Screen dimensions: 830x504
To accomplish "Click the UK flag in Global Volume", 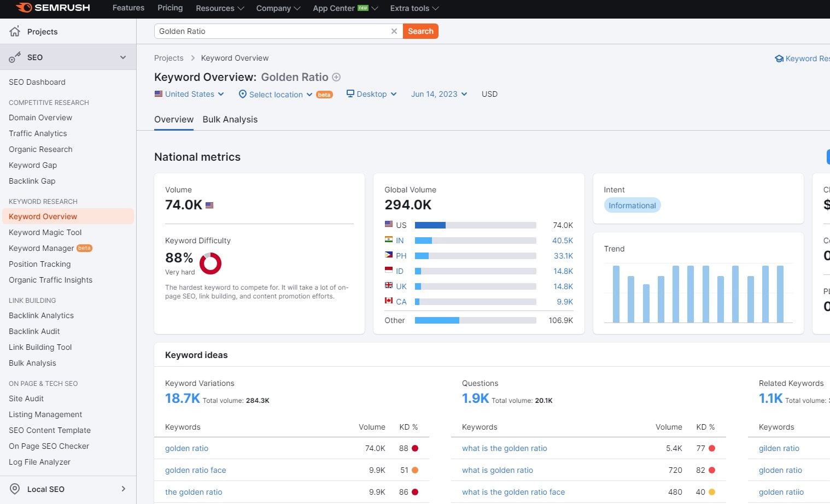I will pyautogui.click(x=389, y=285).
